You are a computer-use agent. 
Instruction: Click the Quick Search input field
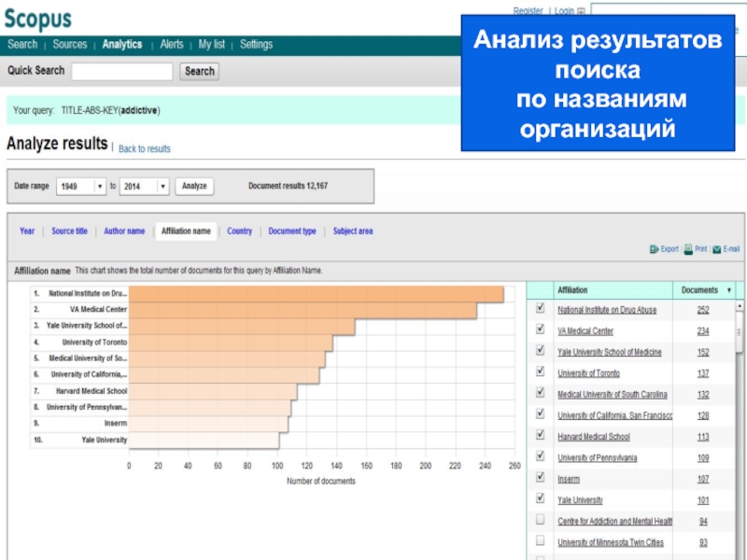[122, 71]
